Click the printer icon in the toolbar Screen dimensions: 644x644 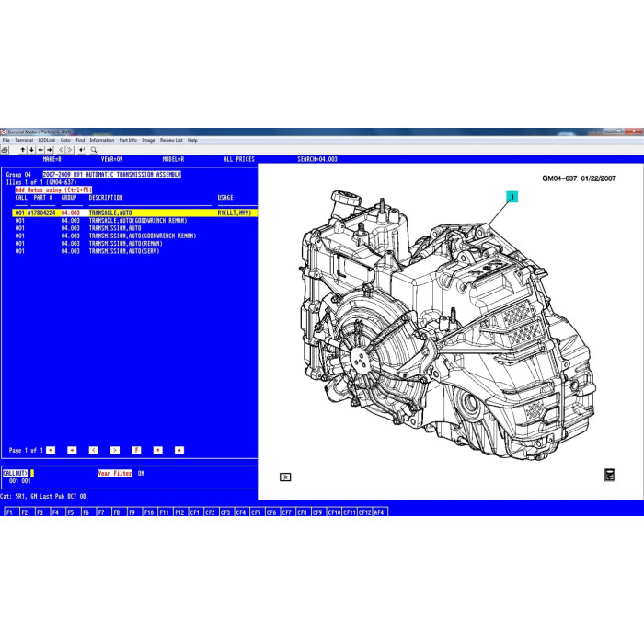pyautogui.click(x=5, y=149)
